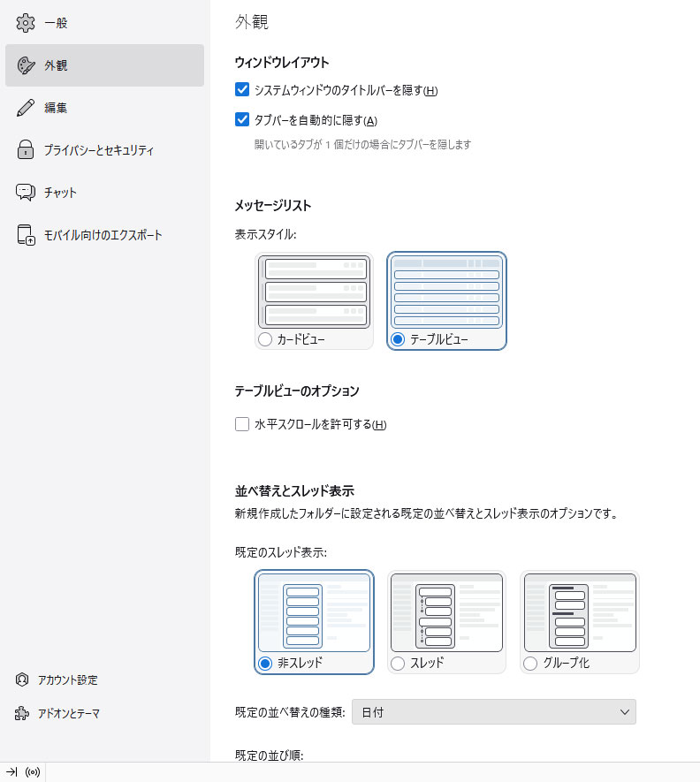Click the 表示スタイル: label
Screen dimensions: 700x782
(x=265, y=234)
